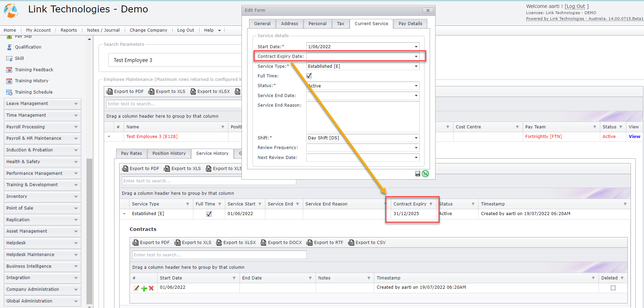Switch to the Address tab
The image size is (644, 308).
click(x=289, y=24)
